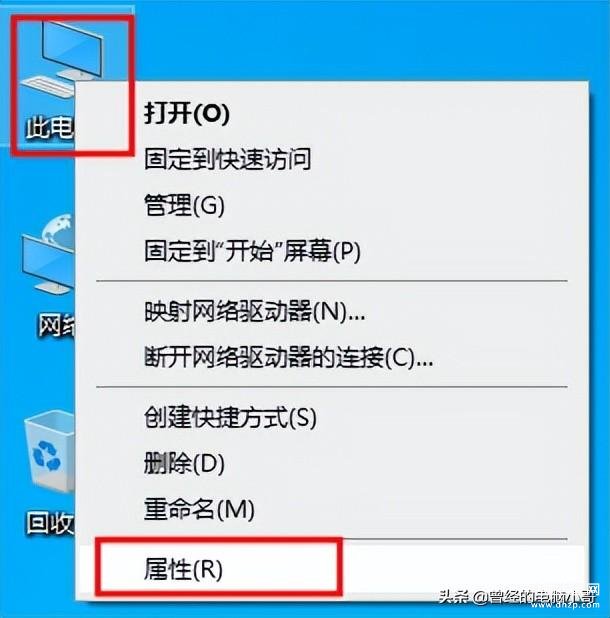This screenshot has height=618, width=610.
Task: Click the globe on the network icon
Action: (x=59, y=230)
